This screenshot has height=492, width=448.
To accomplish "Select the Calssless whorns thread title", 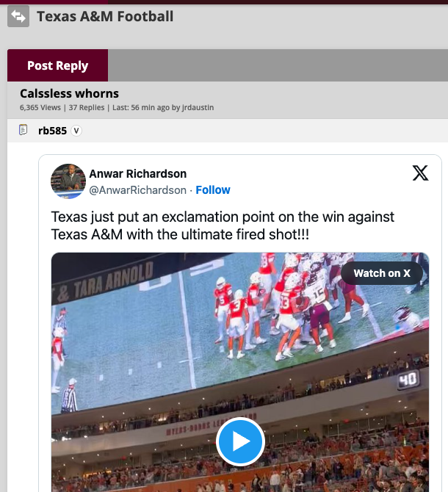I will tap(69, 93).
